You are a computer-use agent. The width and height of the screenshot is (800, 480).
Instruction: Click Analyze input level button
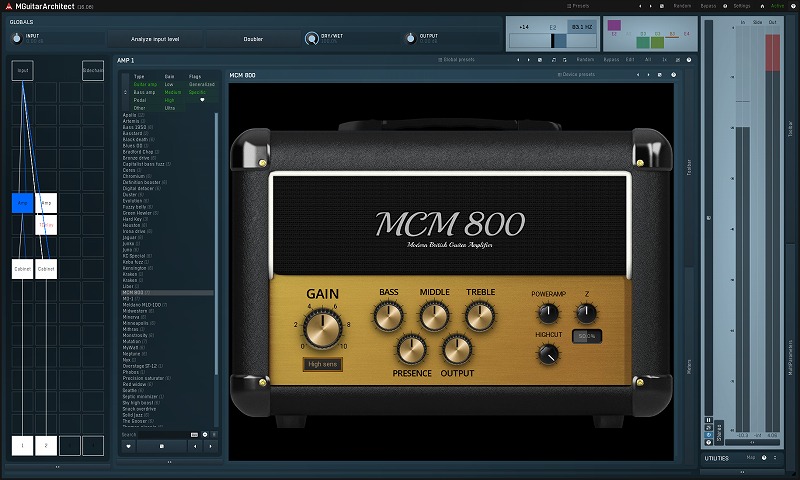tap(155, 39)
